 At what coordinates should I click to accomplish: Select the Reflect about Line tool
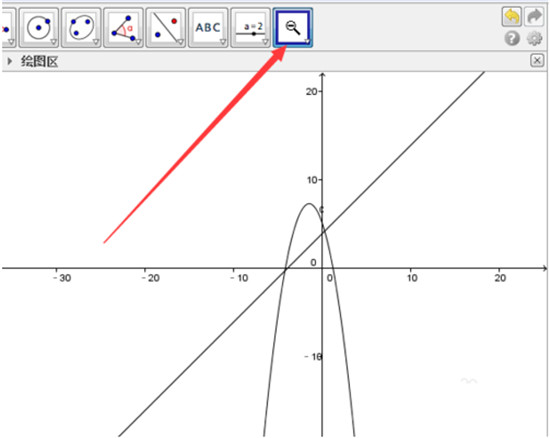tap(166, 27)
